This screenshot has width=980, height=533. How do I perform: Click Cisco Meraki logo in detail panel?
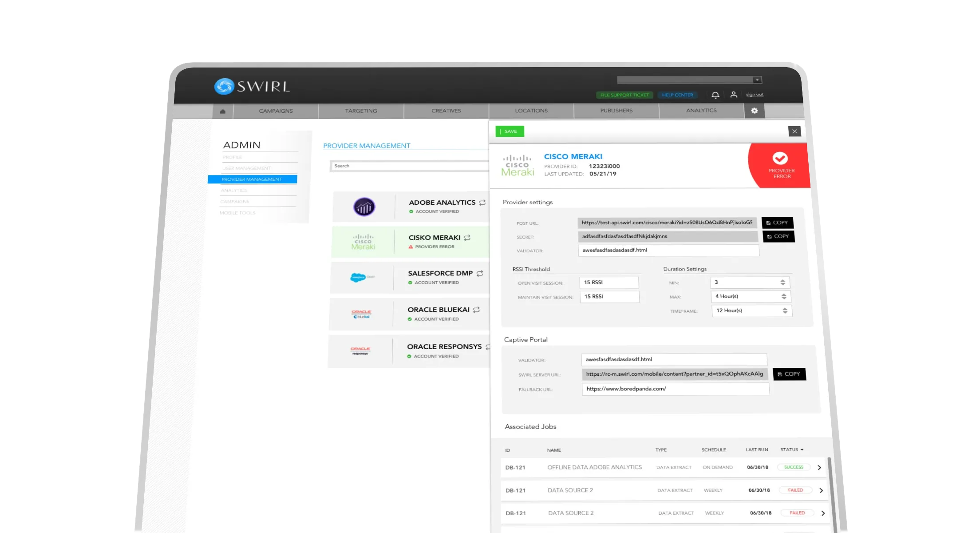pyautogui.click(x=518, y=166)
